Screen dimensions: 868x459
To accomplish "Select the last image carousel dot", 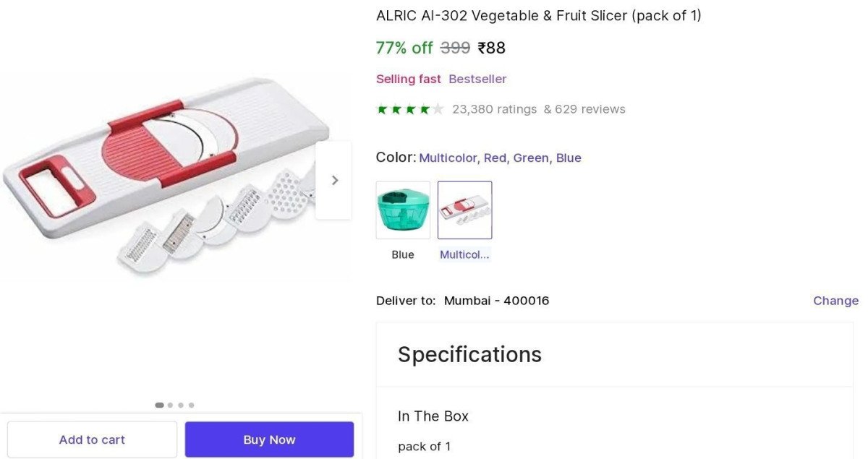I will pos(191,406).
